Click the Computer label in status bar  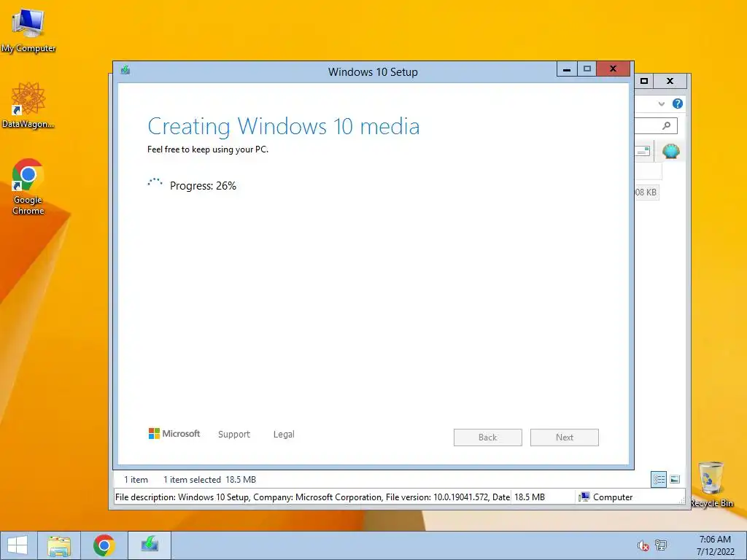613,497
